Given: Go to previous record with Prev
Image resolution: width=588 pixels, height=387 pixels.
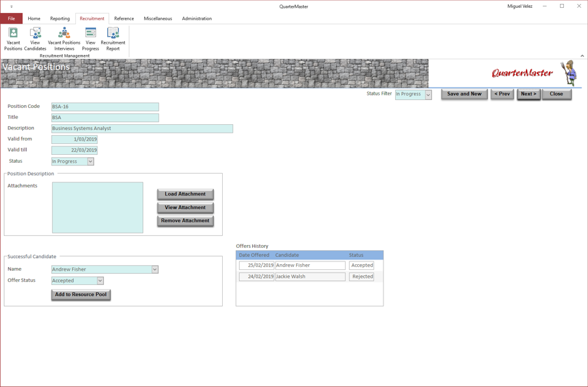Looking at the screenshot, I should [502, 94].
